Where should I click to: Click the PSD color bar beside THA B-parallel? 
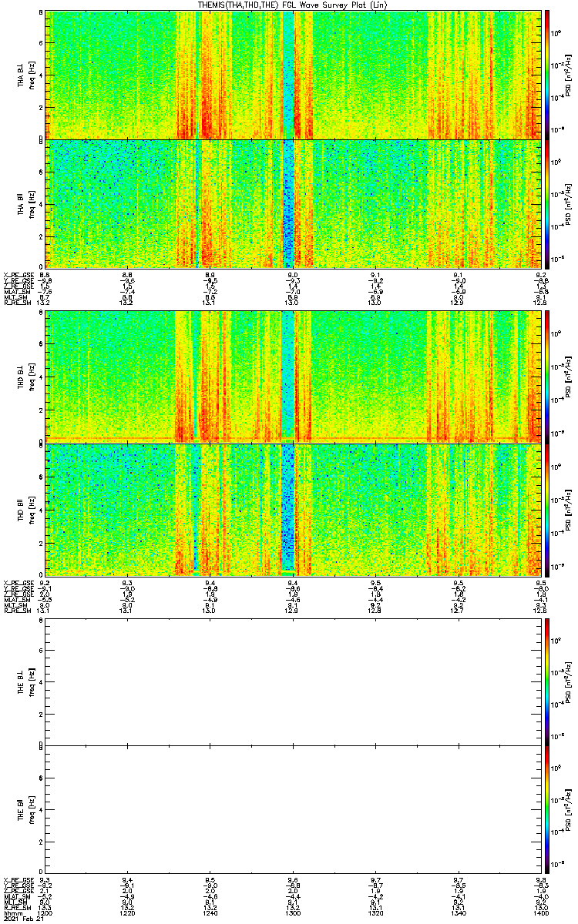[548, 203]
